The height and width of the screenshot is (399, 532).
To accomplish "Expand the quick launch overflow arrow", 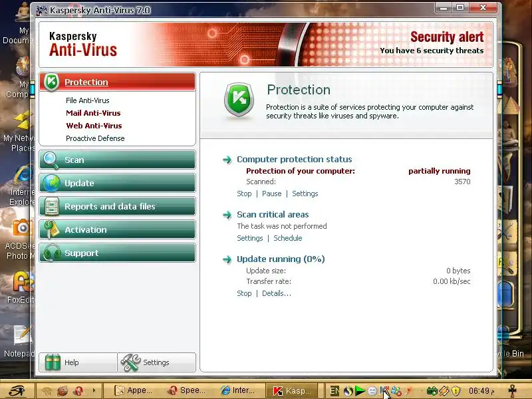I will 94,391.
